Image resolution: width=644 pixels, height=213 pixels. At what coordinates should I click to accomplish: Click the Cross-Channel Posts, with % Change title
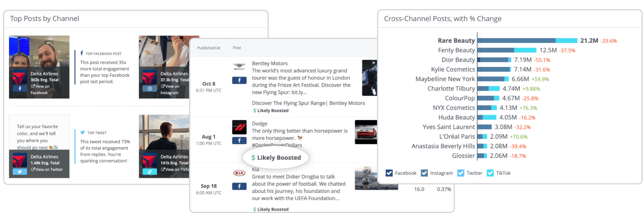pyautogui.click(x=443, y=19)
